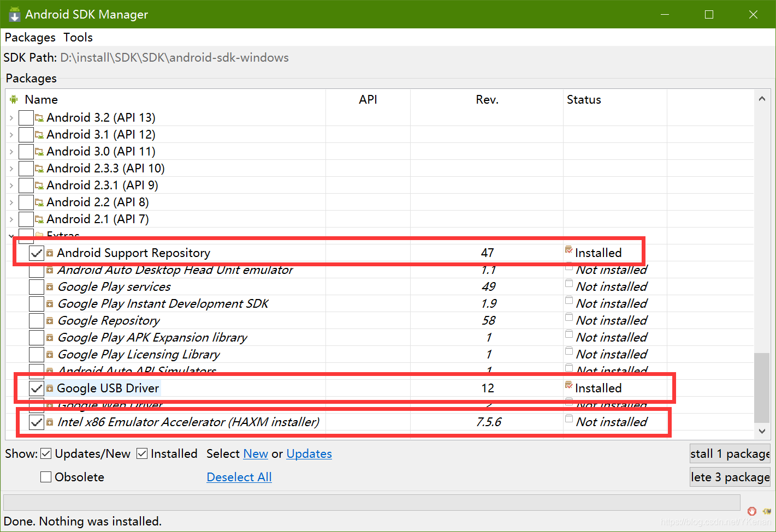Select the Google USB Driver row name
The image size is (776, 532).
[108, 388]
